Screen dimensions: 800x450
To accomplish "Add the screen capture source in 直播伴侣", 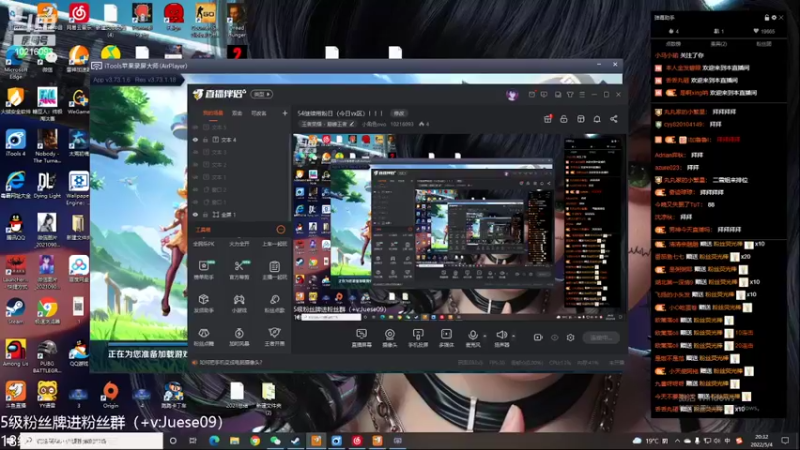I will pyautogui.click(x=361, y=337).
